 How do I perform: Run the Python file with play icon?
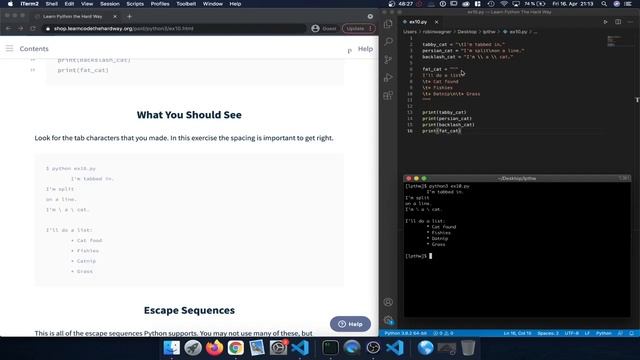605,22
